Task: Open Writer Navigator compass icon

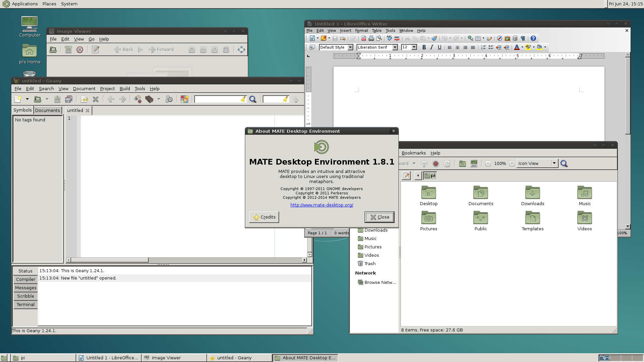Action: [x=499, y=39]
